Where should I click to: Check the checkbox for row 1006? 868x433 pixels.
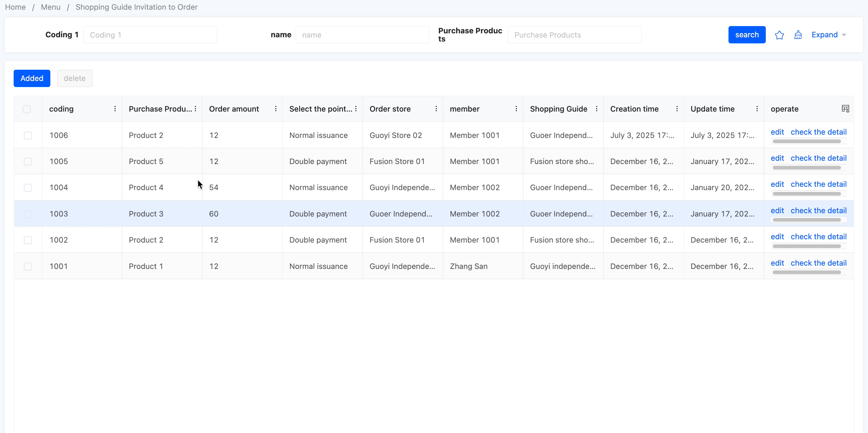[x=28, y=135]
